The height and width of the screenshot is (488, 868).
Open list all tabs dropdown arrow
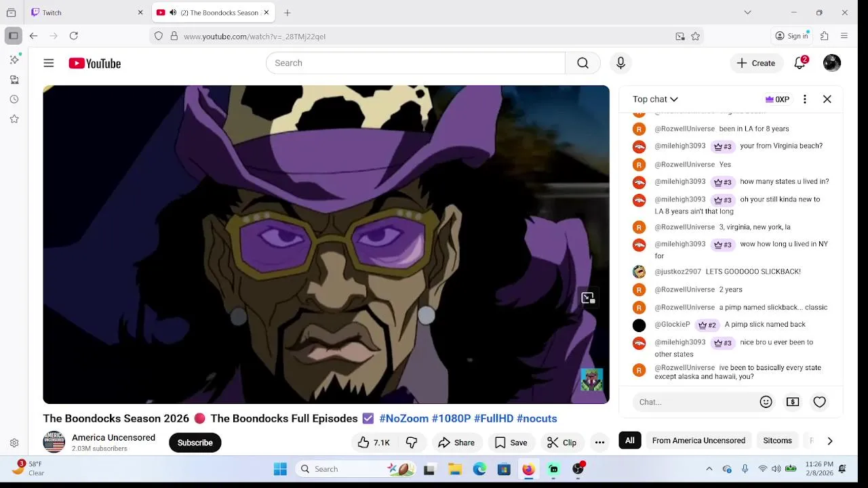(747, 12)
